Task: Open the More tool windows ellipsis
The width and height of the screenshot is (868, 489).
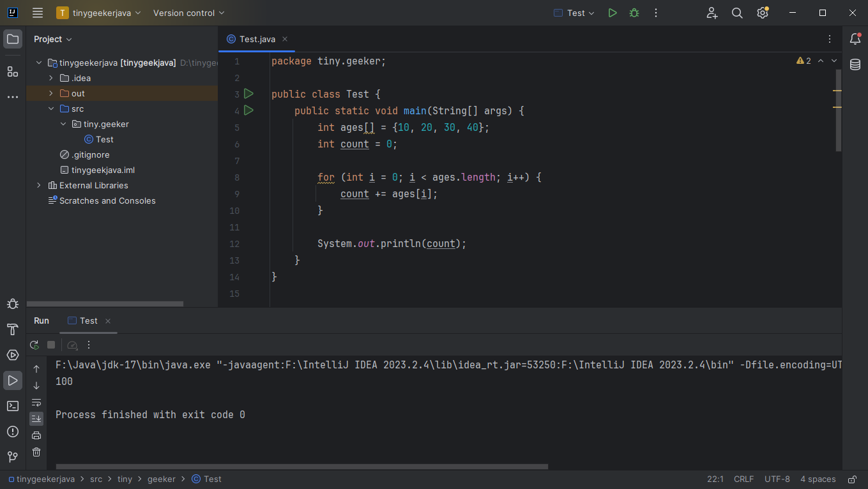Action: [13, 97]
